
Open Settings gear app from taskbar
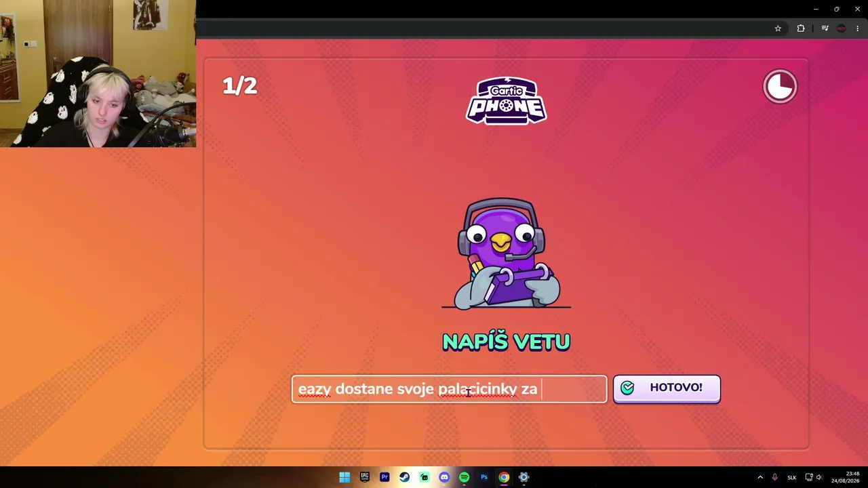[524, 477]
